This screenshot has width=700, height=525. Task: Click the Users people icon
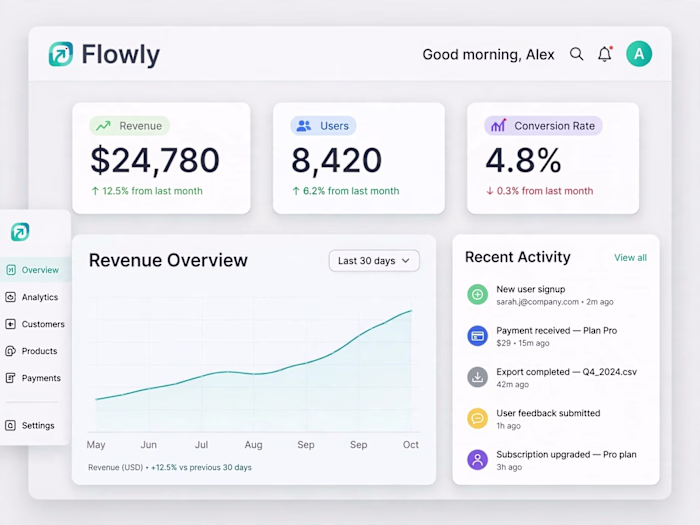(x=304, y=126)
